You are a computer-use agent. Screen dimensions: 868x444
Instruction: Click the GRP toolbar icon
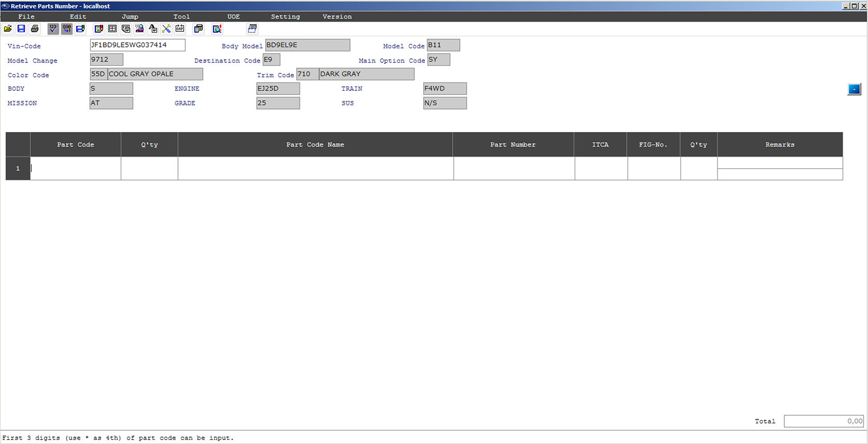[x=180, y=29]
